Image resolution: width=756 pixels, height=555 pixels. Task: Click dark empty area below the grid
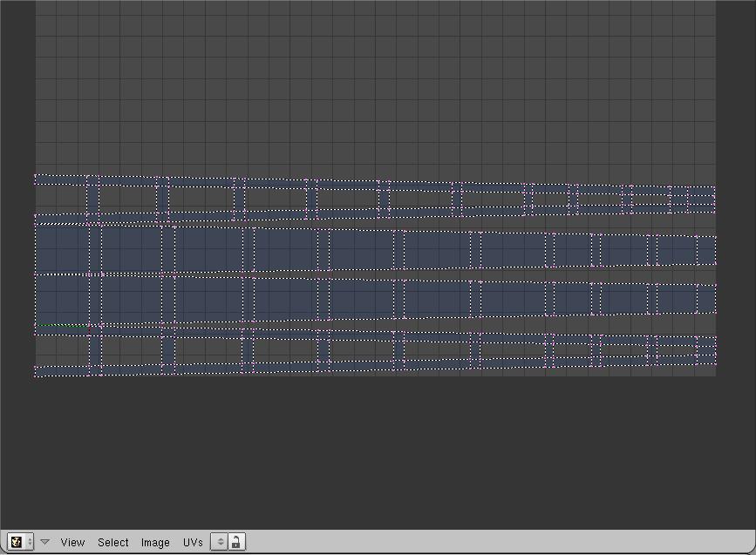point(375,453)
